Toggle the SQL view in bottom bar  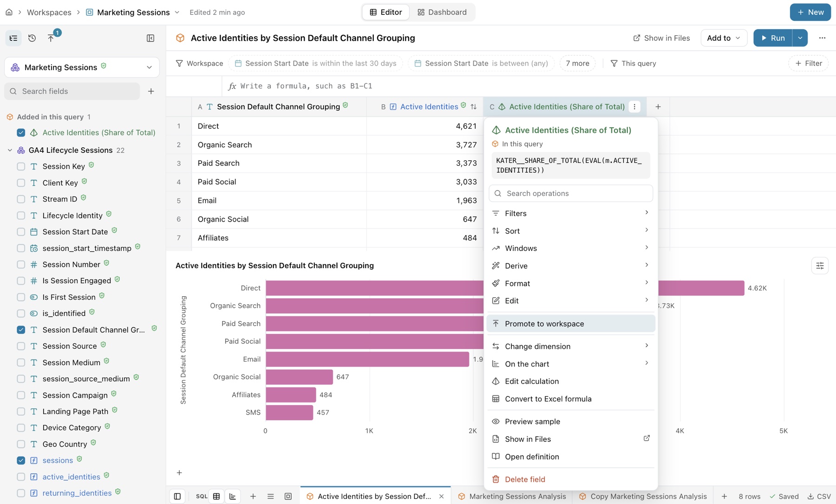click(202, 496)
